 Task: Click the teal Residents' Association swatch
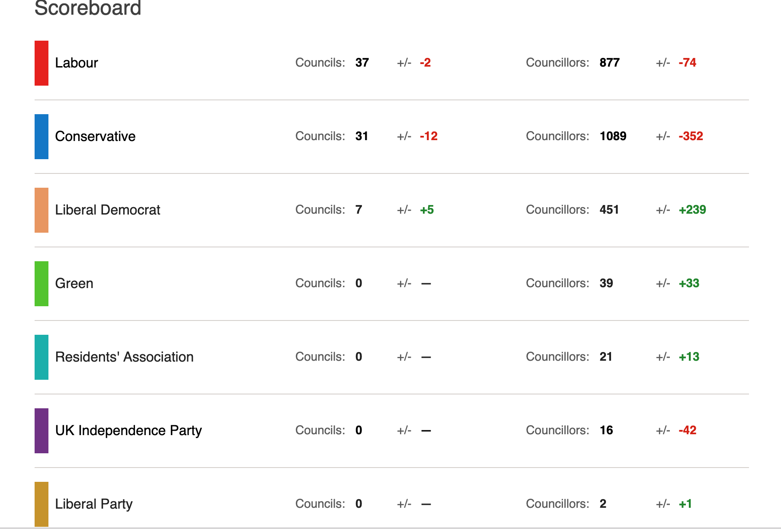(x=42, y=357)
